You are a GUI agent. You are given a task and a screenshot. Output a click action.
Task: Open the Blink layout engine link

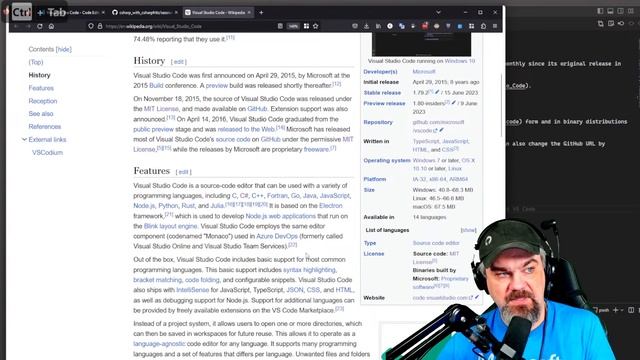(x=170, y=226)
